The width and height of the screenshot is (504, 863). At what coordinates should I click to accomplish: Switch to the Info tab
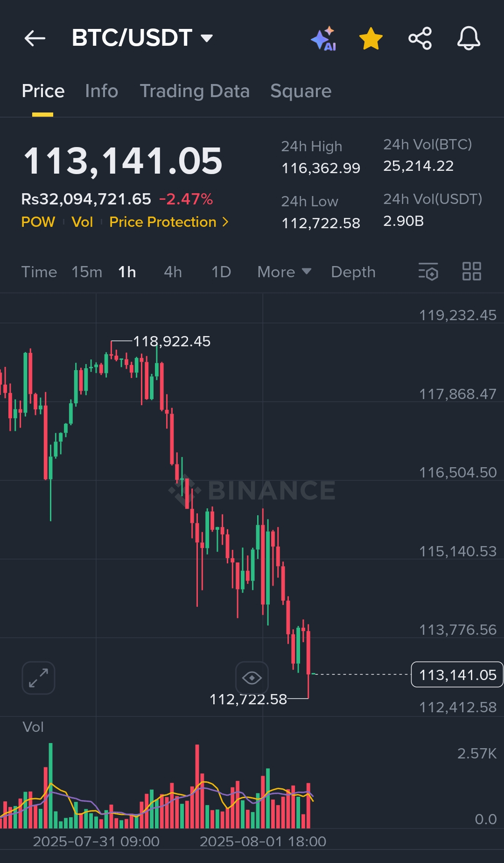tap(102, 91)
